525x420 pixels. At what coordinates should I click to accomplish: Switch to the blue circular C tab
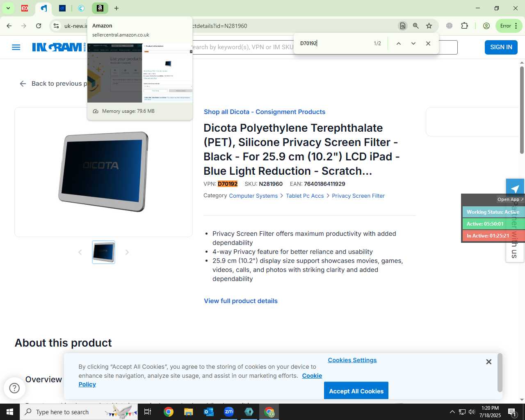[x=81, y=8]
